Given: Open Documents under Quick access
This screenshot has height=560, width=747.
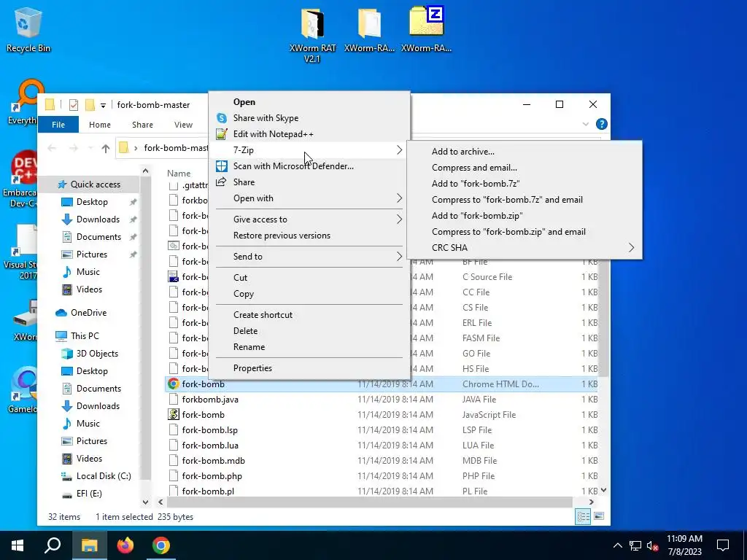Looking at the screenshot, I should tap(98, 237).
